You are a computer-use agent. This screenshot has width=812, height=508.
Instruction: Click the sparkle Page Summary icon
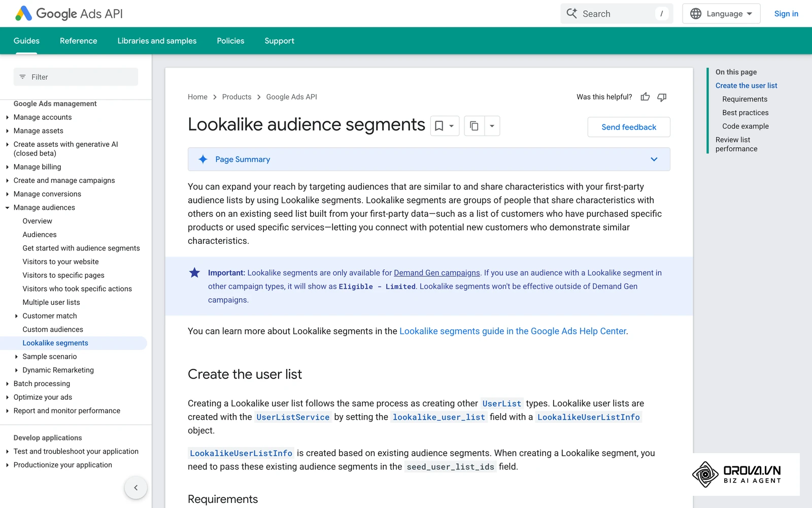[x=203, y=160]
